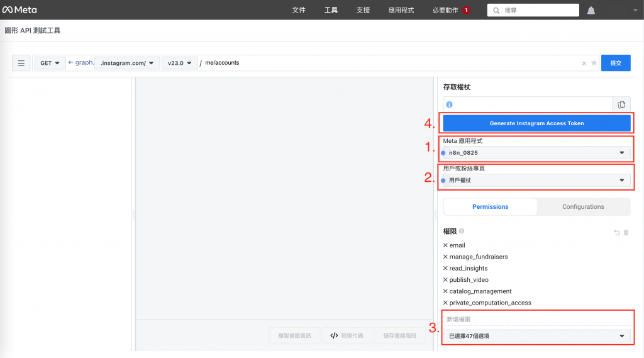This screenshot has height=358, width=644.
Task: Click the access token input field
Action: pyautogui.click(x=528, y=104)
